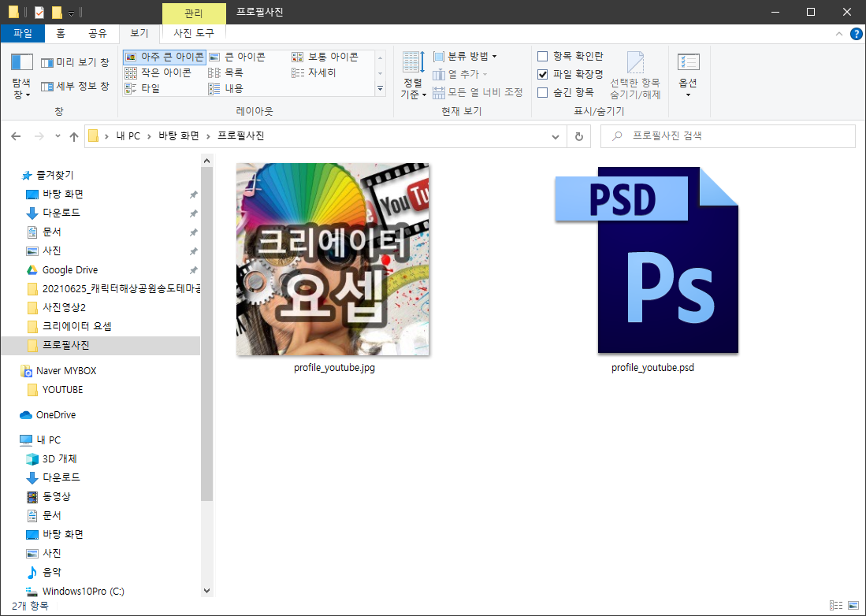Screen dimensions: 866x616
Task: Open the add columns dropdown
Action: pyautogui.click(x=461, y=74)
